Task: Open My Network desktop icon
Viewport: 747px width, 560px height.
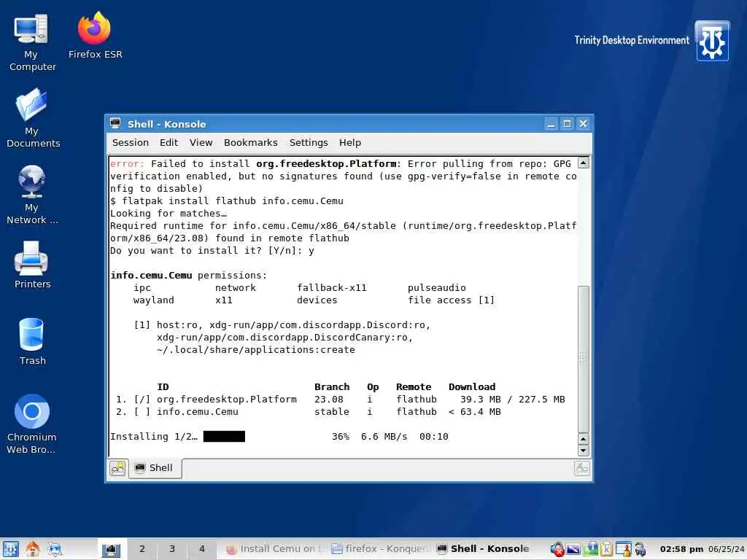Action: (x=32, y=195)
